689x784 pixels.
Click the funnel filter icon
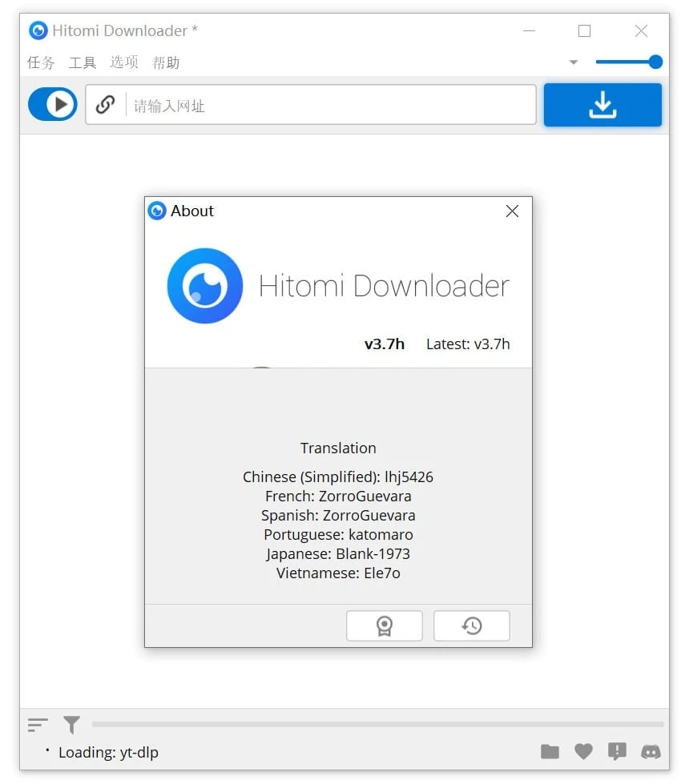(71, 725)
